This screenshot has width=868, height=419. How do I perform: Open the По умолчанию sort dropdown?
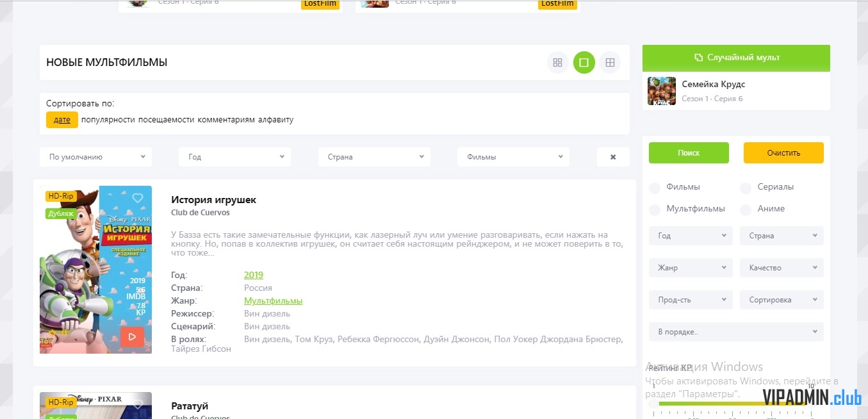coord(95,157)
